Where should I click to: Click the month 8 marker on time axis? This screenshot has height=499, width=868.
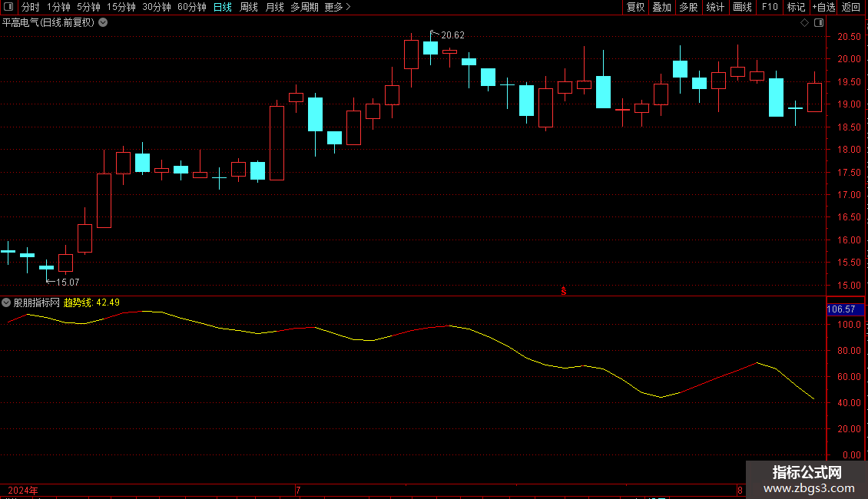coord(740,490)
